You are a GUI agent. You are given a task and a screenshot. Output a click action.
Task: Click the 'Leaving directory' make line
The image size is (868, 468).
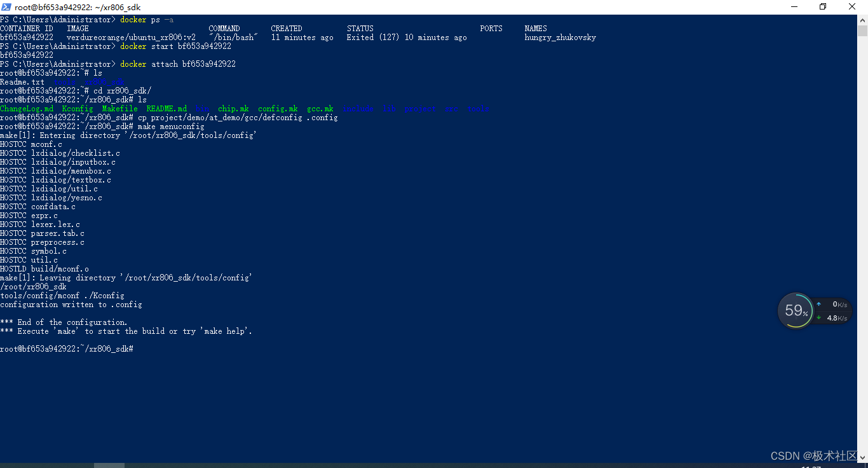(x=126, y=278)
